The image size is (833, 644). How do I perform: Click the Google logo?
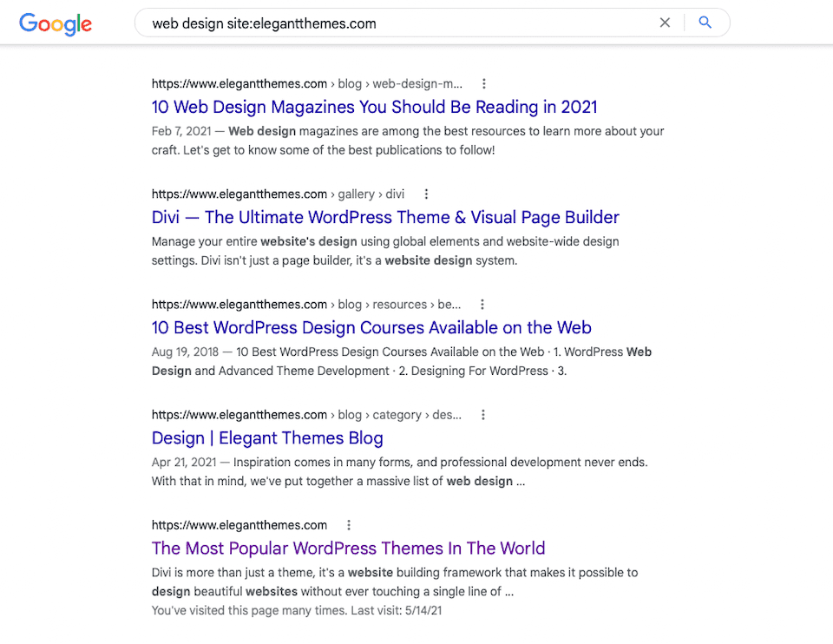[55, 24]
